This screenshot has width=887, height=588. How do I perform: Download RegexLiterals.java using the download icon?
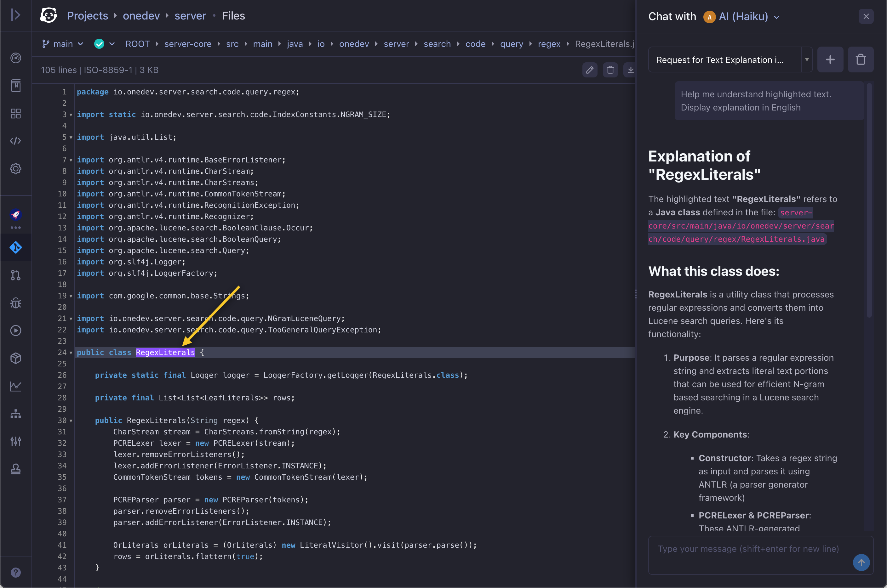click(631, 70)
